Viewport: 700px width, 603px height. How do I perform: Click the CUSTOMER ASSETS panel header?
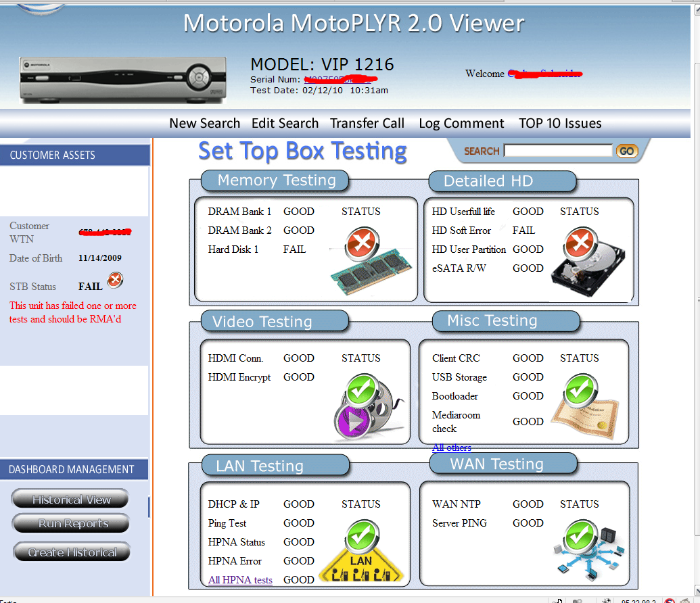point(74,155)
